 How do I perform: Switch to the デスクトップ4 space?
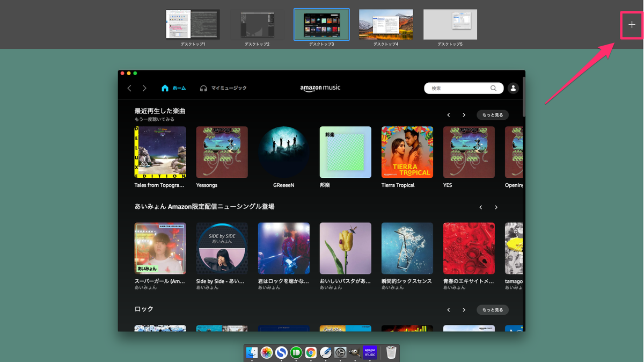(386, 24)
